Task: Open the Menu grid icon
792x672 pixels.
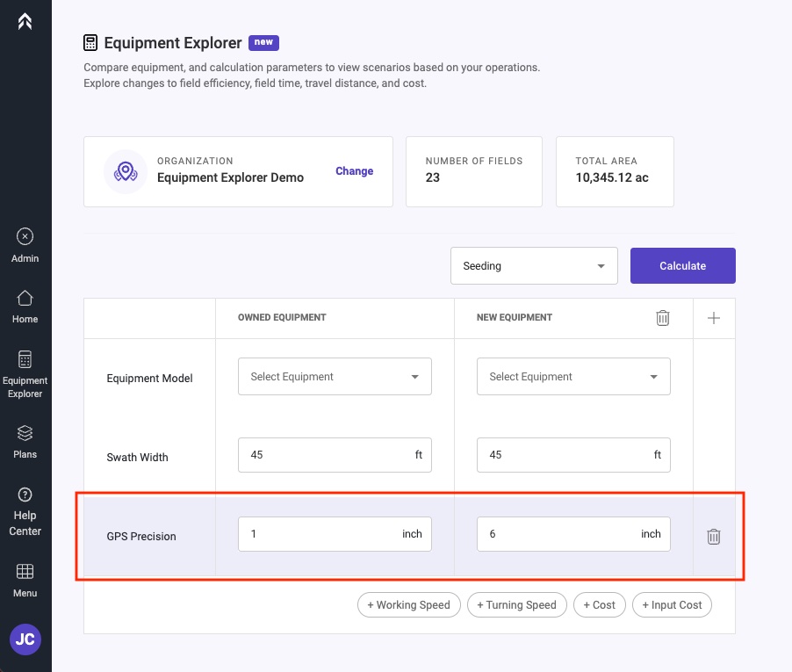Action: pos(25,581)
